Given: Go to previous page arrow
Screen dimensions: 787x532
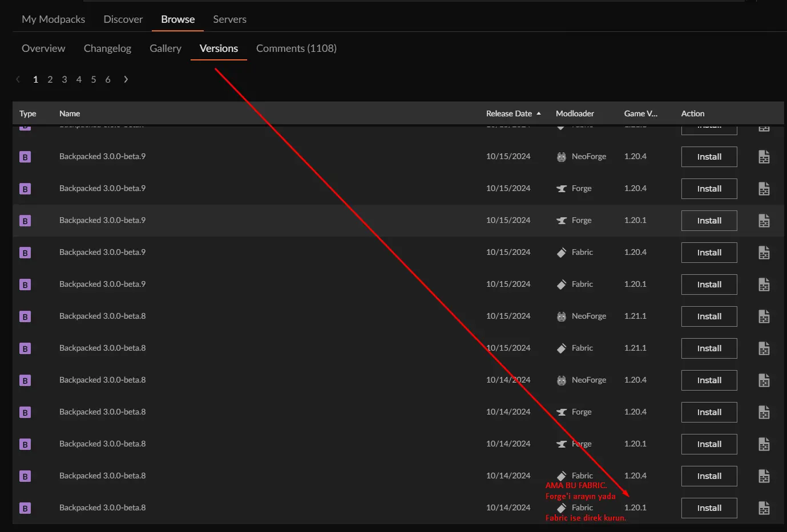Looking at the screenshot, I should coord(18,79).
